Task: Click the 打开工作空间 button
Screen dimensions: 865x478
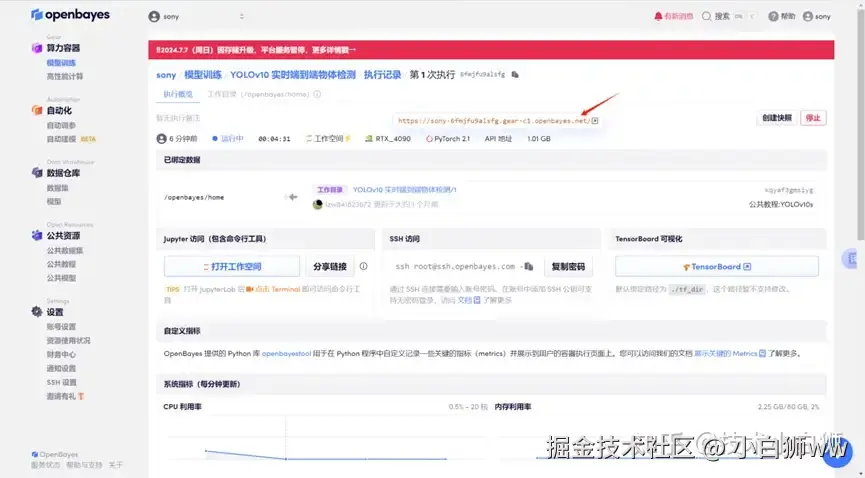Action: pyautogui.click(x=232, y=267)
